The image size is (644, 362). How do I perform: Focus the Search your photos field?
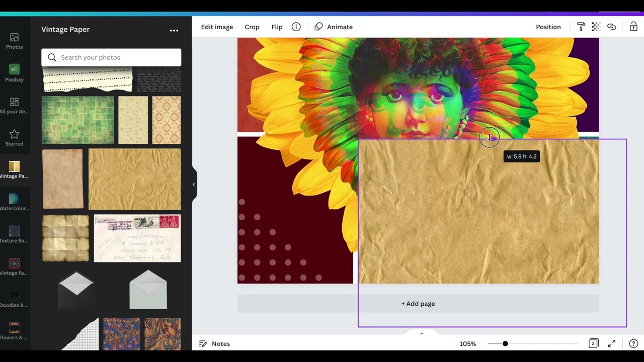[x=111, y=57]
